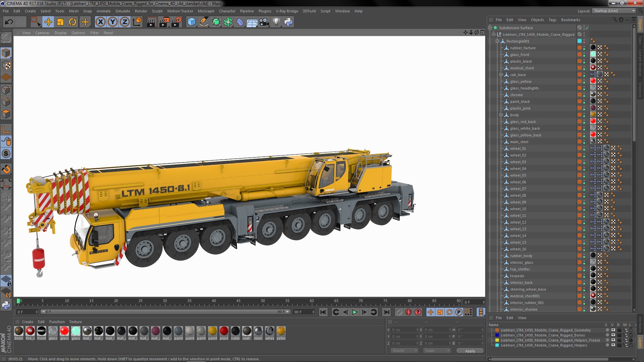Screen dimensions: 644x362
Task: Select the Rigged_Helpers_Freeze layer
Action: (x=550, y=340)
